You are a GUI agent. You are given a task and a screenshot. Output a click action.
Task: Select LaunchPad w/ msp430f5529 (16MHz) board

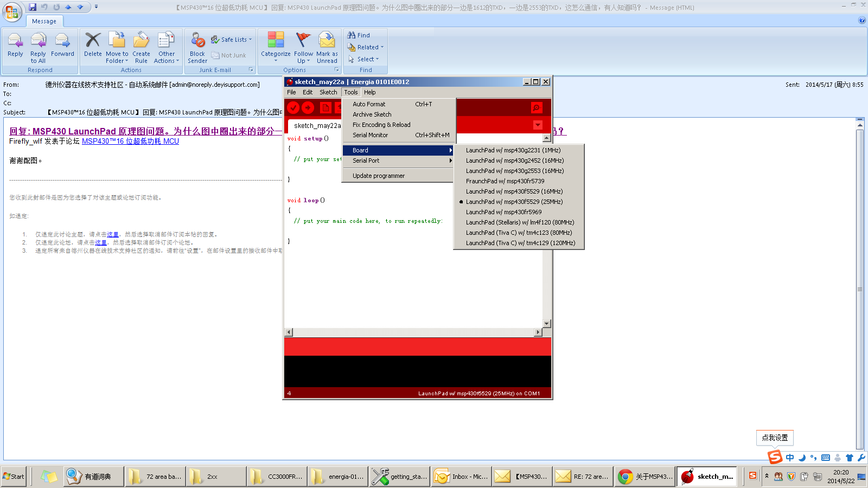(x=519, y=191)
